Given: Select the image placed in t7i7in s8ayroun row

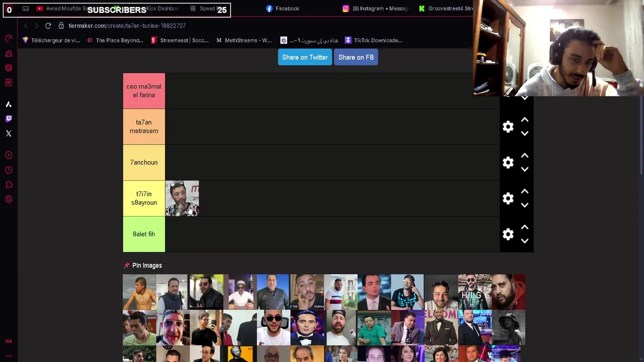Looking at the screenshot, I should [182, 199].
